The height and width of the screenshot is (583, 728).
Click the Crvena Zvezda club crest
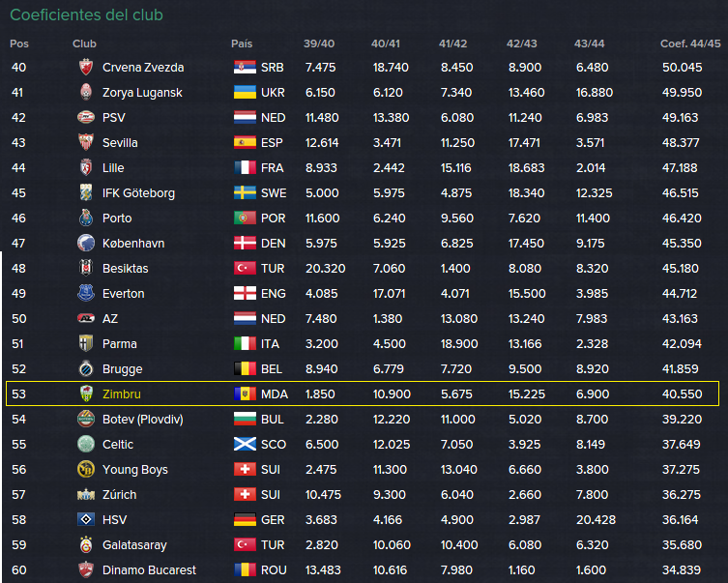86,68
